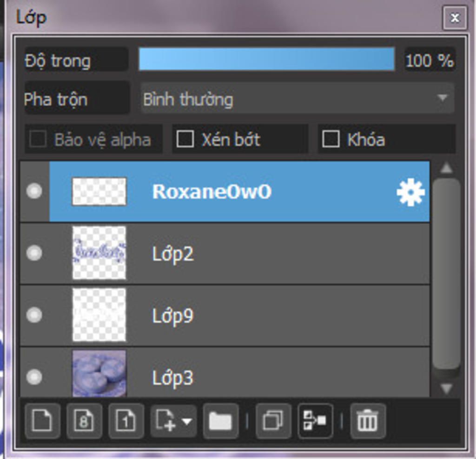Create a new layer folder
Screen dimensions: 476x459
click(220, 421)
